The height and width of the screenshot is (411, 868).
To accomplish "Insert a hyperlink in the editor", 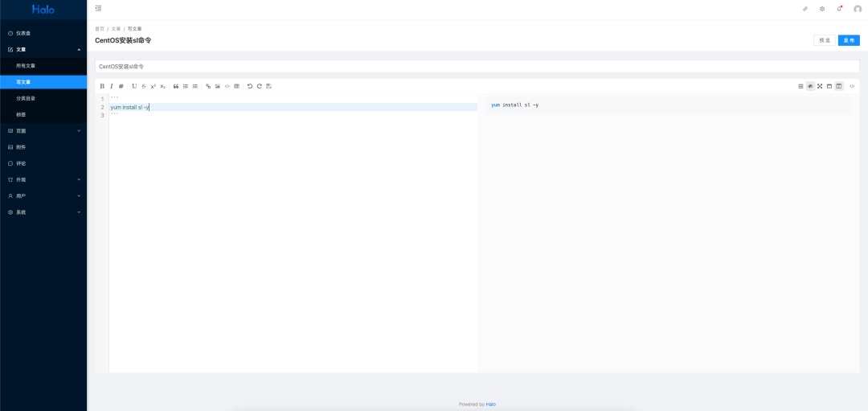I will 208,86.
